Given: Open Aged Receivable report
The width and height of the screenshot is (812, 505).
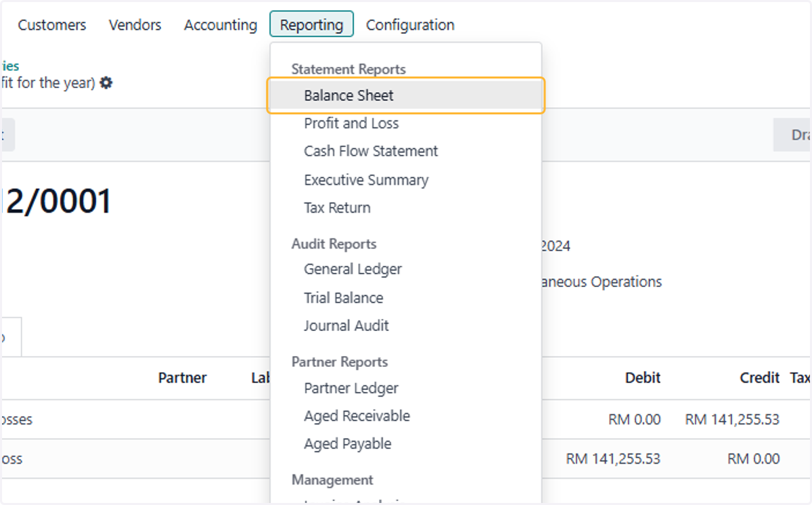Looking at the screenshot, I should coord(357,416).
